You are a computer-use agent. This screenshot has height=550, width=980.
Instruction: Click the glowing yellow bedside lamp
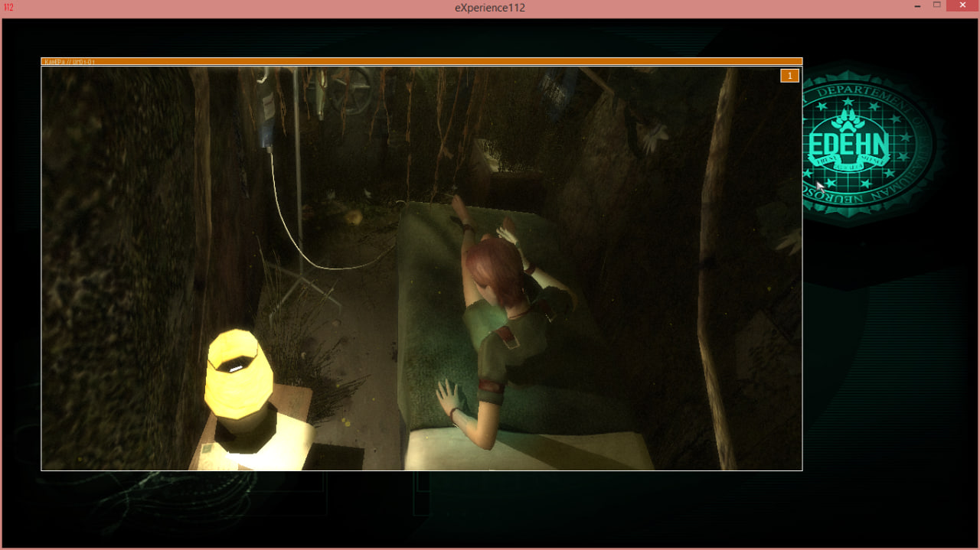click(240, 389)
